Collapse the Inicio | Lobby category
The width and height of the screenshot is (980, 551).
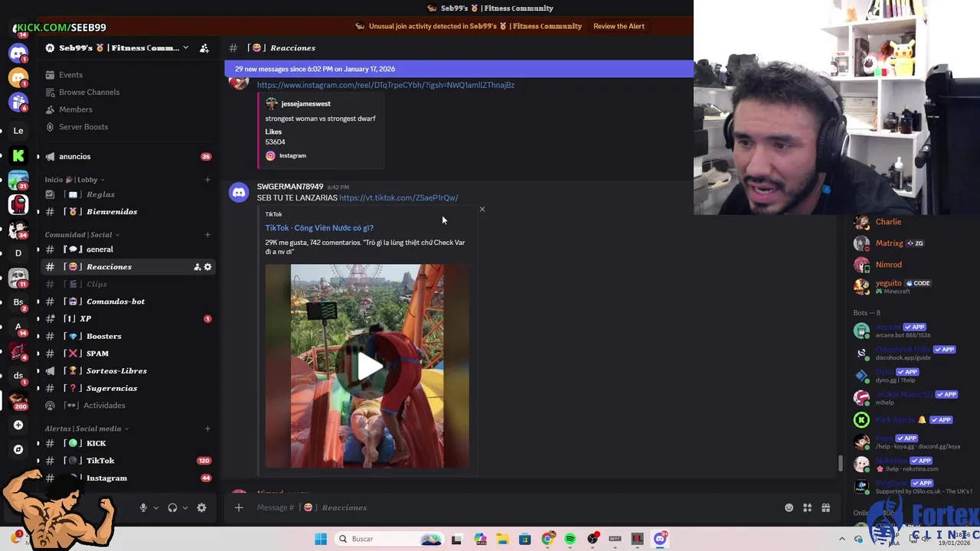click(74, 180)
